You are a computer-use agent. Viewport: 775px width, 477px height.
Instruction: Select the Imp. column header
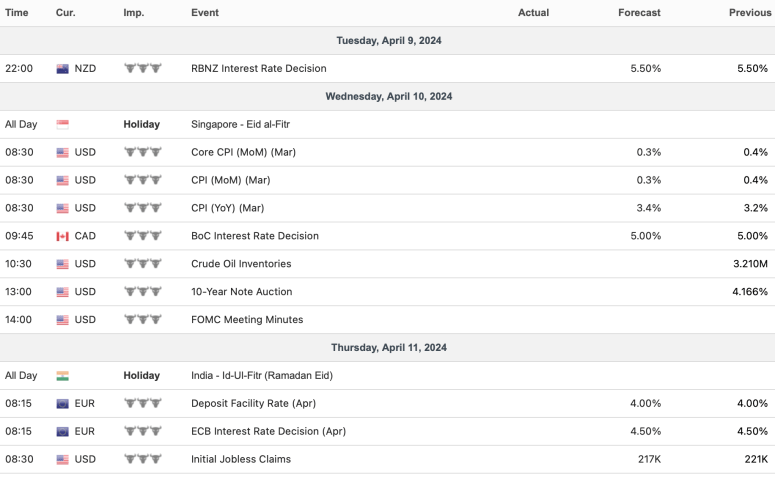[133, 13]
